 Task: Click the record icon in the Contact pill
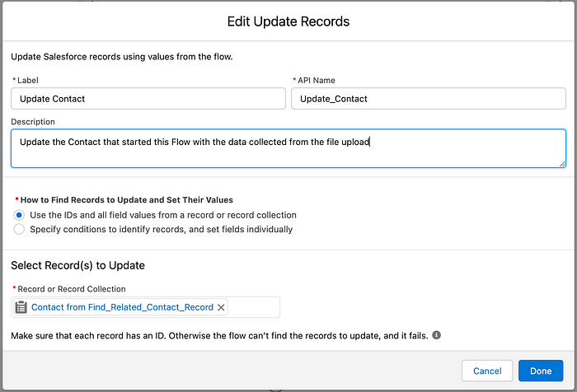21,307
